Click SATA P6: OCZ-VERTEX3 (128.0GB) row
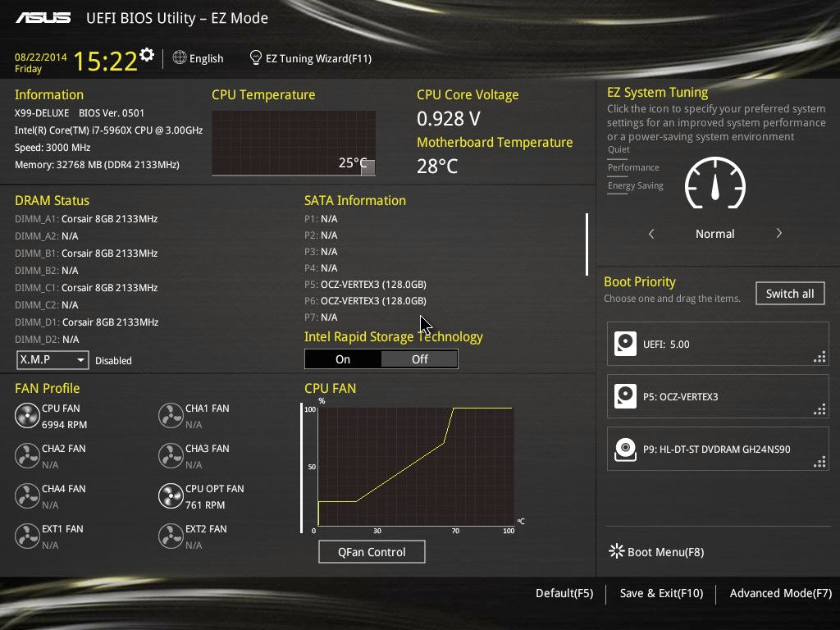The width and height of the screenshot is (840, 630). [x=365, y=301]
